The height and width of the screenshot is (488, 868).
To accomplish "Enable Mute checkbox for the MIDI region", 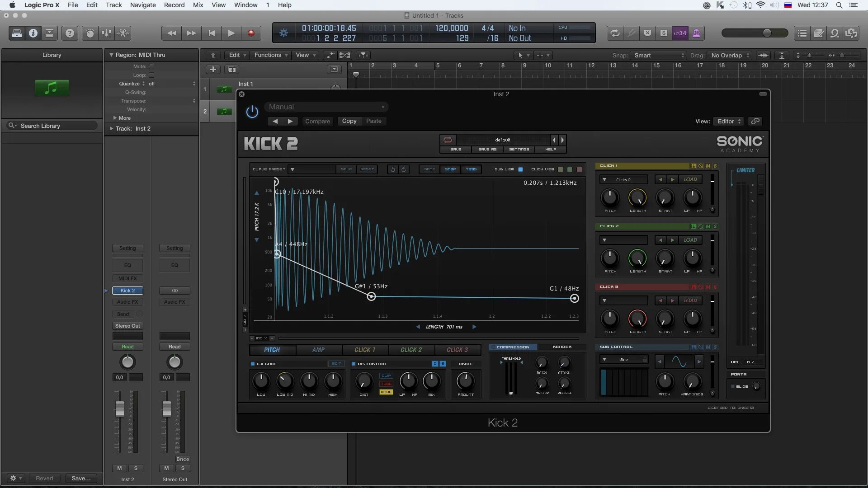I will [151, 66].
